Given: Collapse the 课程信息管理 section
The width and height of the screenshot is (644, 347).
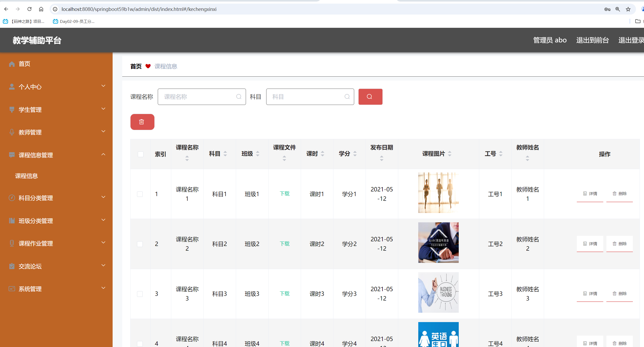Looking at the screenshot, I should tap(103, 154).
